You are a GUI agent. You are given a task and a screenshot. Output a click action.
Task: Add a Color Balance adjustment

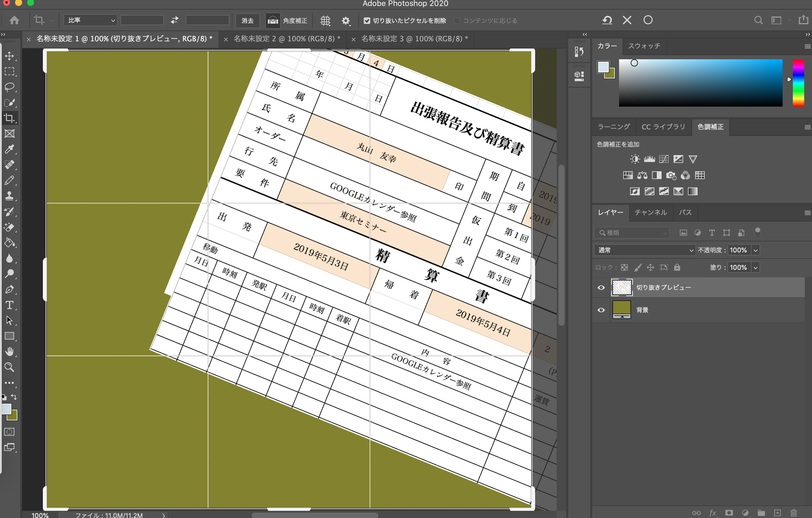642,175
